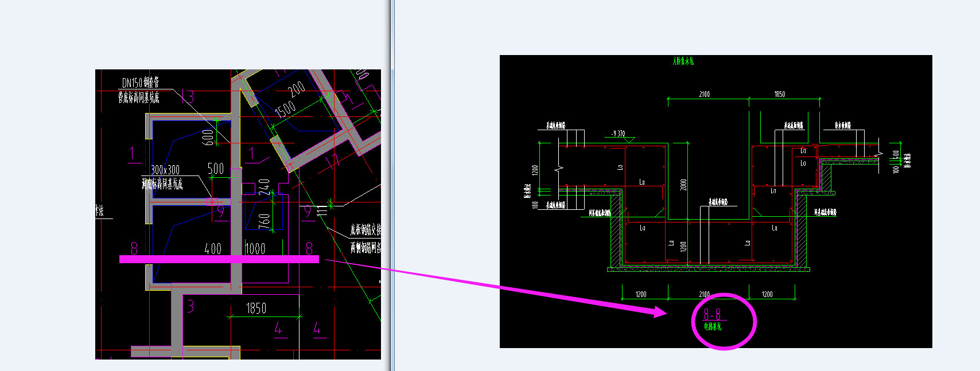980x371 pixels.
Task: Select the 300x300 opening label
Action: tap(165, 170)
